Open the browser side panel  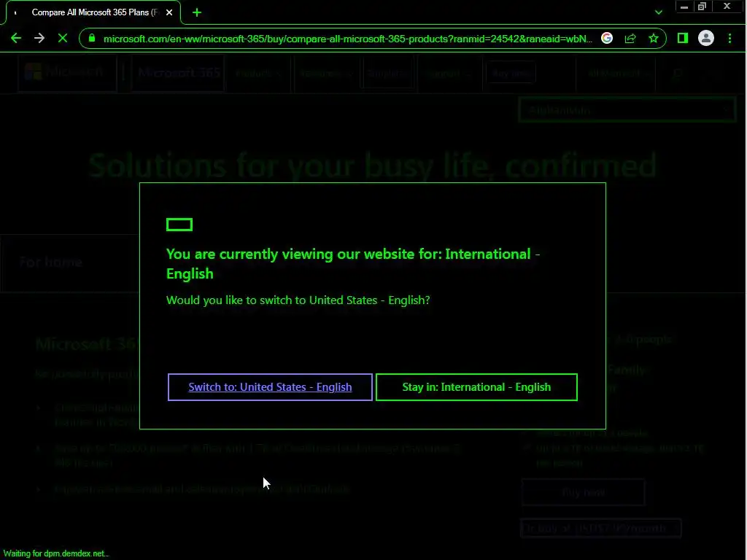coord(683,38)
